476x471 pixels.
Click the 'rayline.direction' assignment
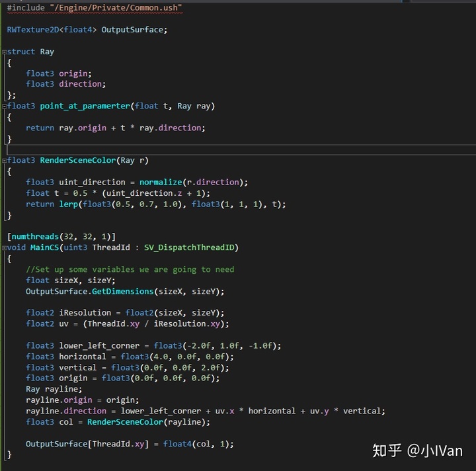(205, 411)
